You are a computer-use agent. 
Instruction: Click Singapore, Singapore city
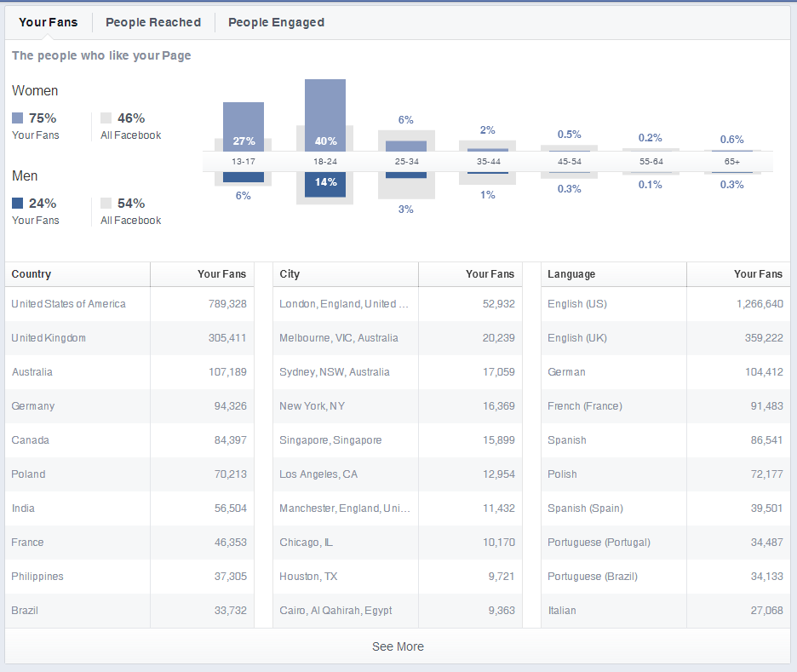(x=330, y=440)
